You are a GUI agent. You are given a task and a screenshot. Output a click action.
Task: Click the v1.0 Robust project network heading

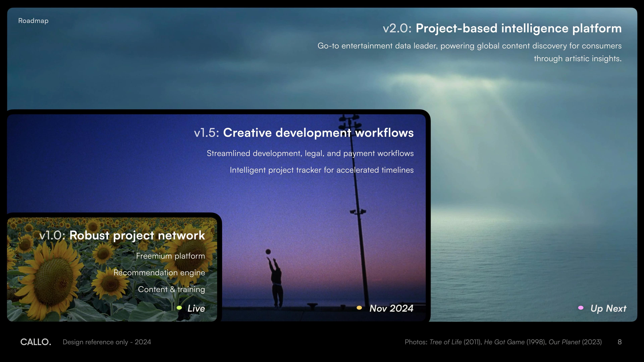click(122, 235)
